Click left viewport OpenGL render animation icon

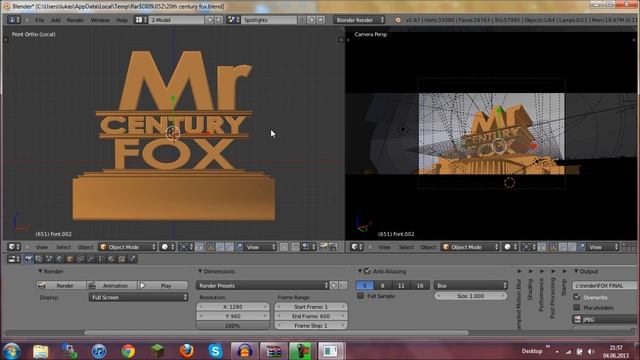click(333, 247)
